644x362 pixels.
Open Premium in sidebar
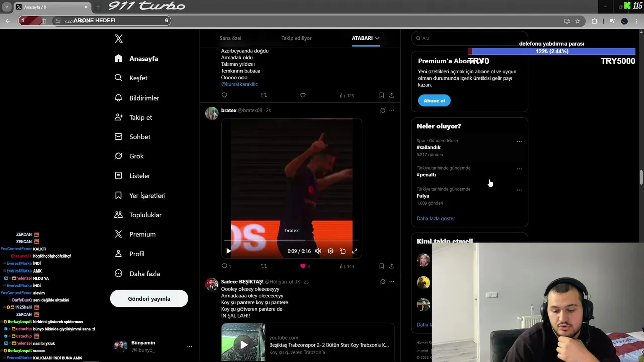(135, 234)
